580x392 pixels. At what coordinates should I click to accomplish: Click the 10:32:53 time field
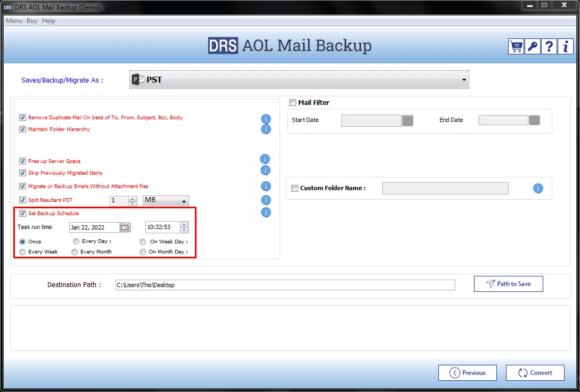tap(163, 227)
